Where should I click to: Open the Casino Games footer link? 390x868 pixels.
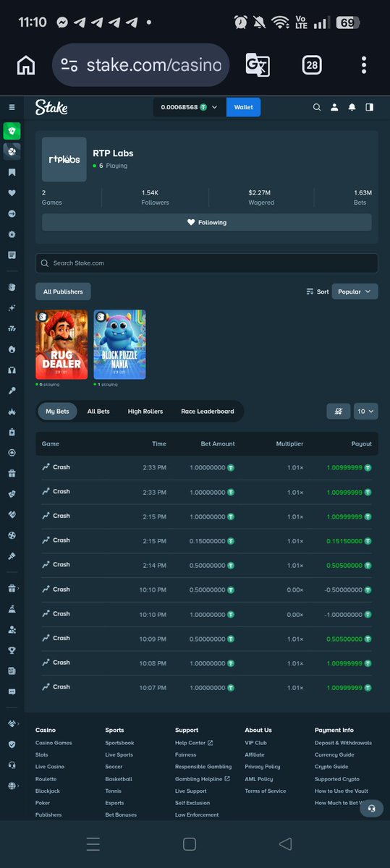[x=54, y=743]
